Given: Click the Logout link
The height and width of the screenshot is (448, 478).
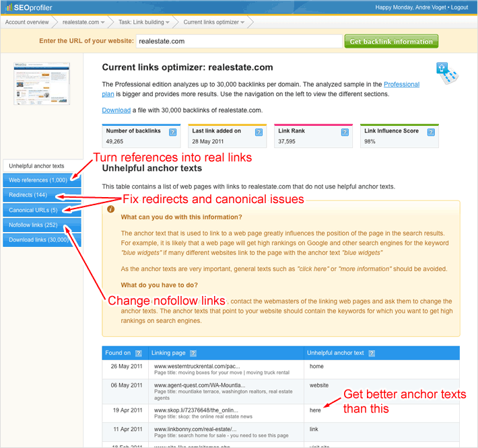Looking at the screenshot, I should click(459, 7).
